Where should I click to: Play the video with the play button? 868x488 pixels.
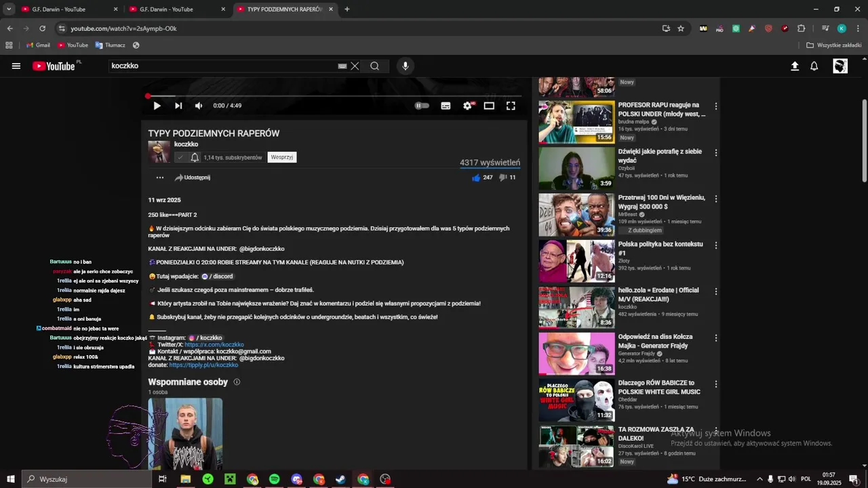(157, 106)
